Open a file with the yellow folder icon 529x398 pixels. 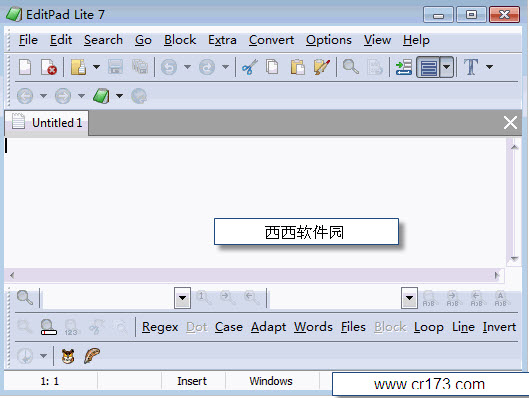coord(78,67)
